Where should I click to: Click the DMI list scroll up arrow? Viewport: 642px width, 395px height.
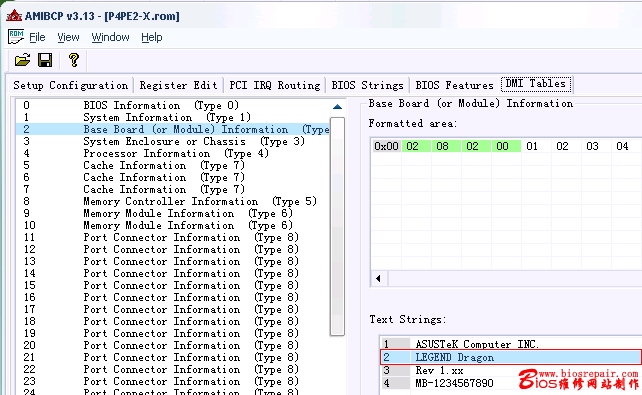[337, 107]
